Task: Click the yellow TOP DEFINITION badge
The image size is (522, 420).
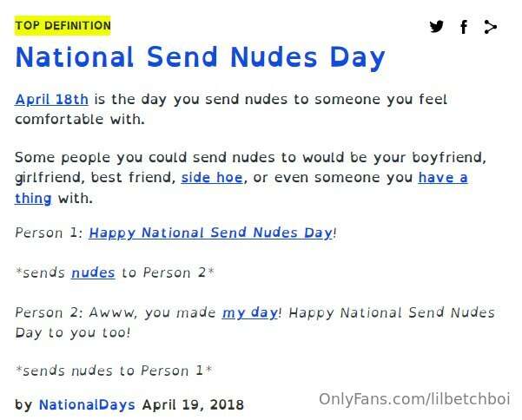Action: pos(63,26)
